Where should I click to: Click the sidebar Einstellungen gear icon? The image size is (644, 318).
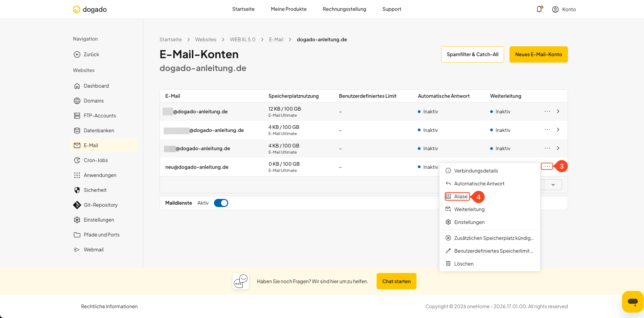click(77, 220)
